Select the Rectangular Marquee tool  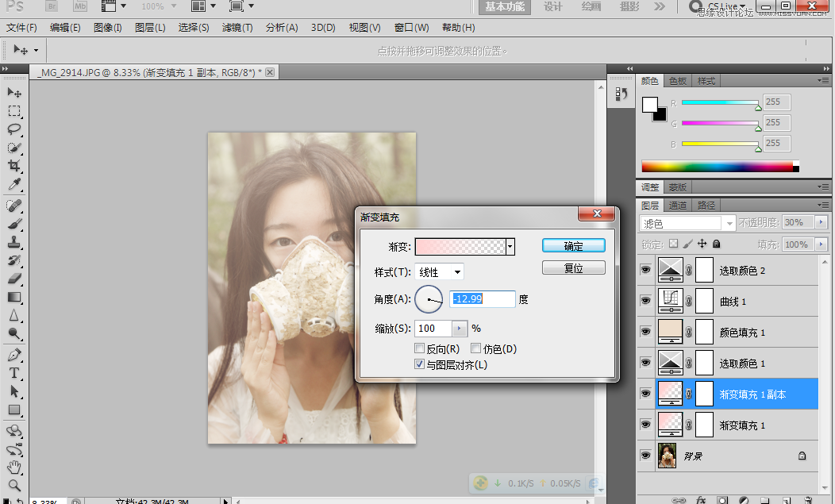click(14, 111)
